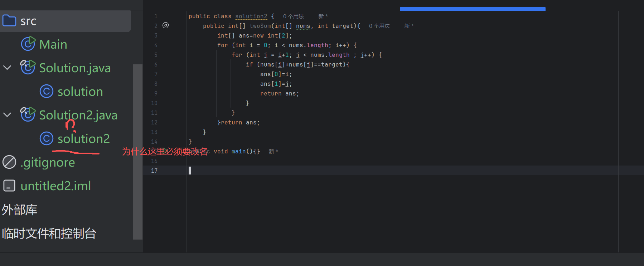644x266 pixels.
Task: Click 'int[] ans=new int[2];' on line 3
Action: (x=255, y=36)
